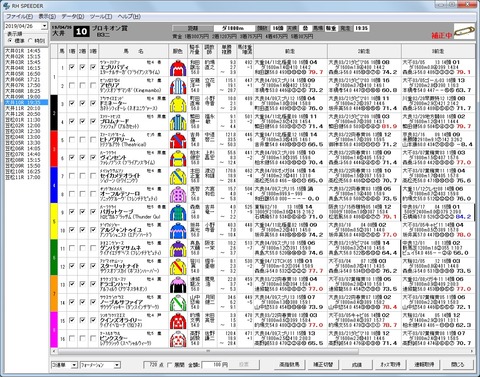
Task: Check the 1着 box for horse 2
Action: coord(72,85)
